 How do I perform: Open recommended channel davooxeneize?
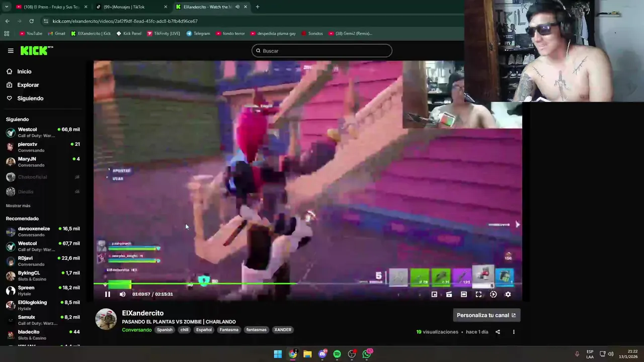[43, 231]
